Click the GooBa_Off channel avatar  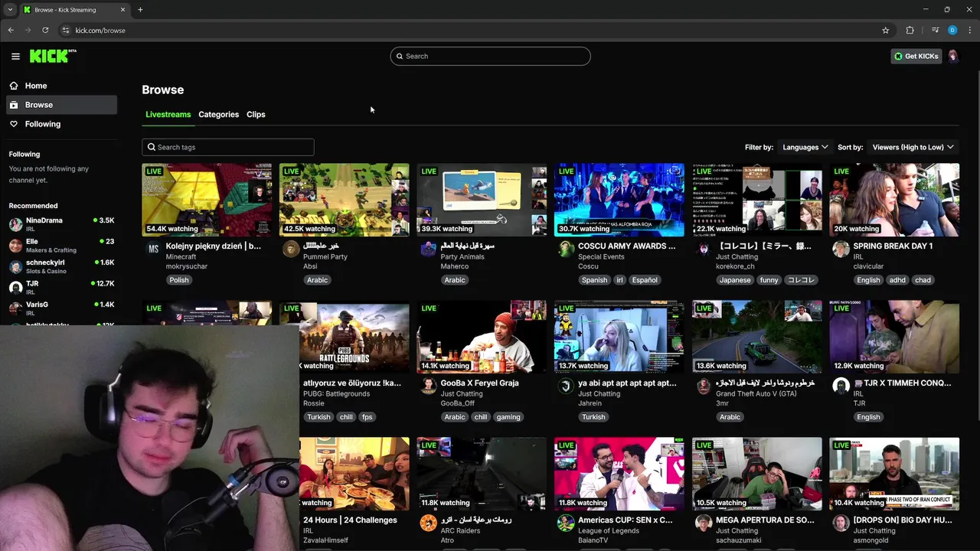428,386
